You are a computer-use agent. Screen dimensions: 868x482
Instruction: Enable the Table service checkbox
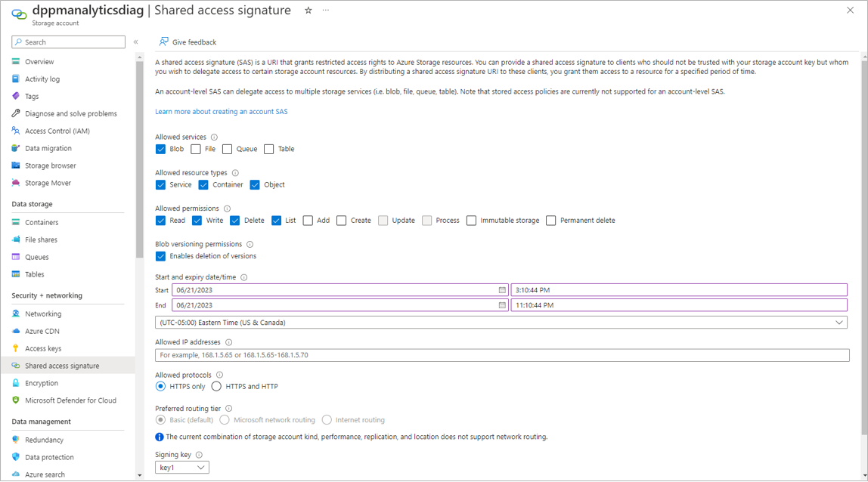point(269,149)
